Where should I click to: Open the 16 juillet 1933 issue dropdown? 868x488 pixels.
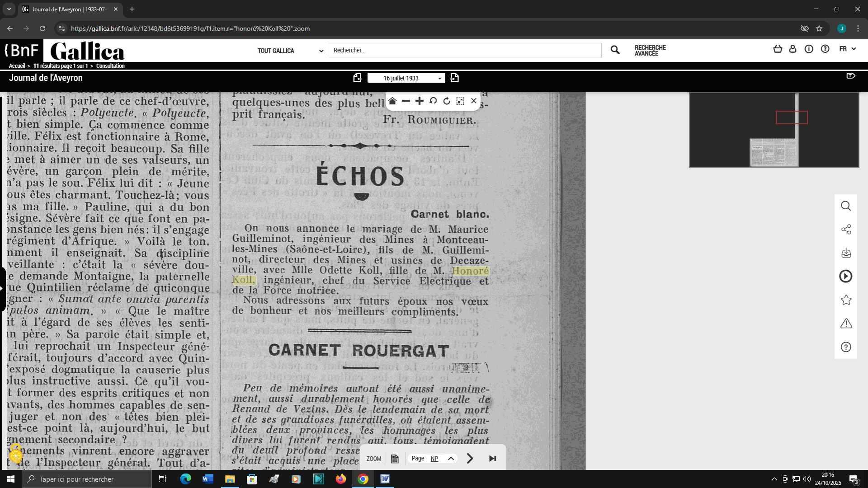click(406, 78)
